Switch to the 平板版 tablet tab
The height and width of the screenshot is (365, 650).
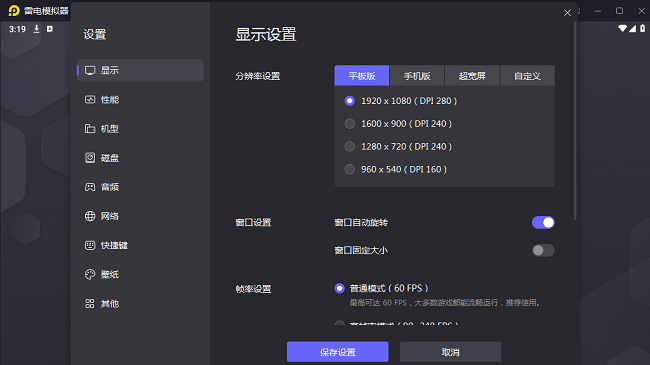(362, 76)
